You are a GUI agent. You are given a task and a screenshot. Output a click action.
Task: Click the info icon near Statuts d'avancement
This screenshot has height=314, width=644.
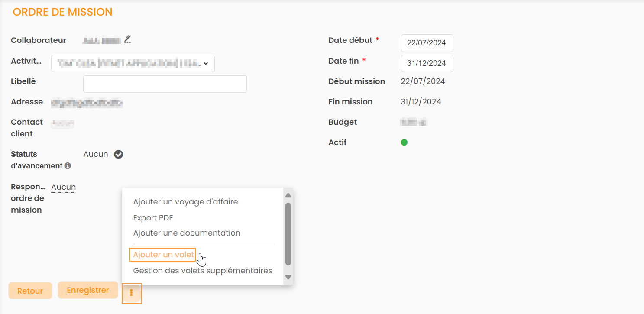[68, 165]
